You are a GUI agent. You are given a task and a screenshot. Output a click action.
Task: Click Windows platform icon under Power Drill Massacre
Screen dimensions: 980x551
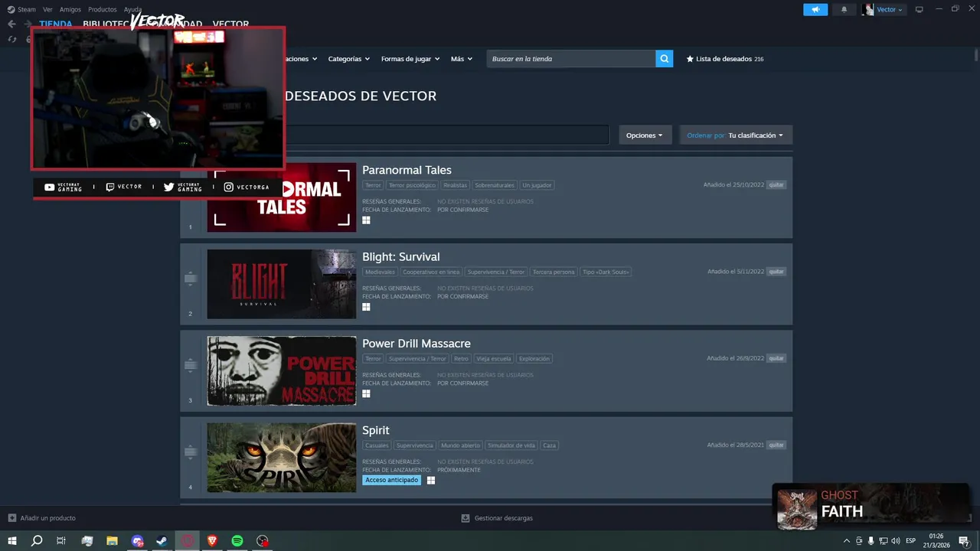coord(367,393)
